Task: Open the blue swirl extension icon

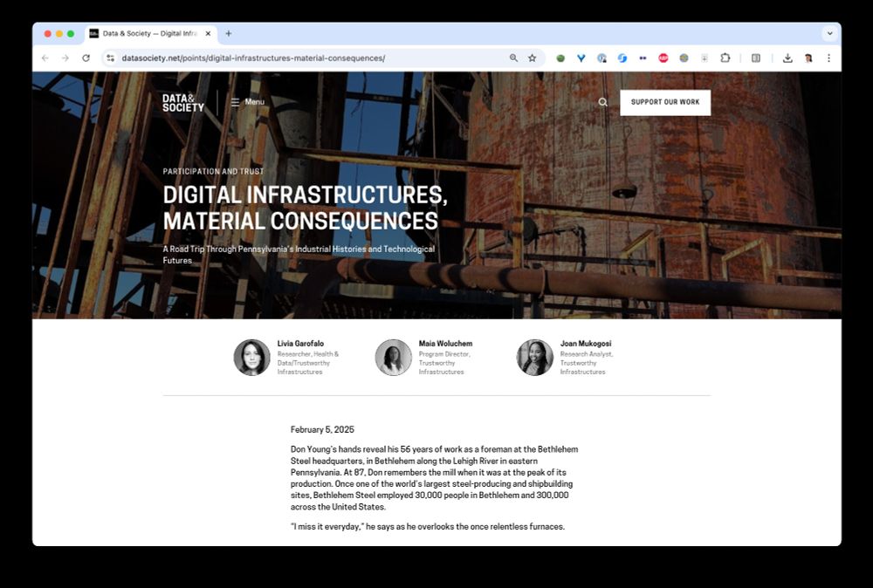Action: pyautogui.click(x=622, y=58)
